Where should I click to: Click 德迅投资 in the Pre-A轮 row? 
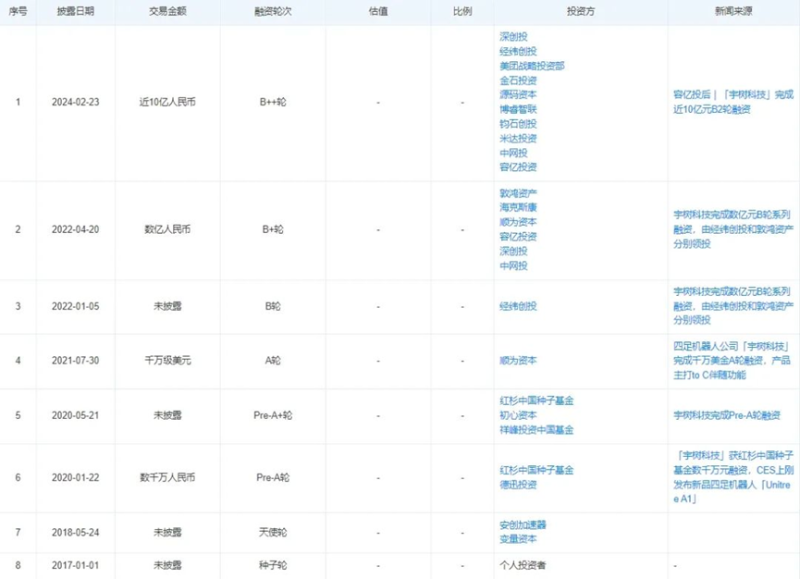click(518, 484)
